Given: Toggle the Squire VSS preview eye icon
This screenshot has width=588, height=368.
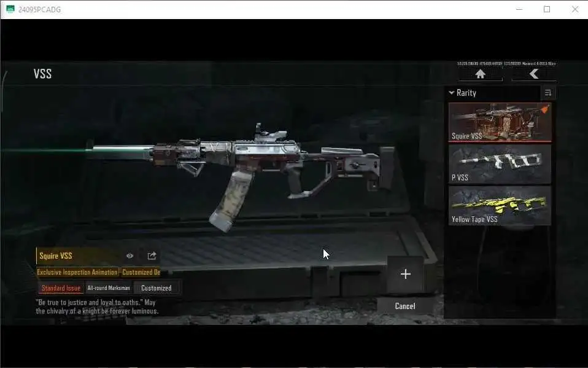Looking at the screenshot, I should click(x=130, y=256).
